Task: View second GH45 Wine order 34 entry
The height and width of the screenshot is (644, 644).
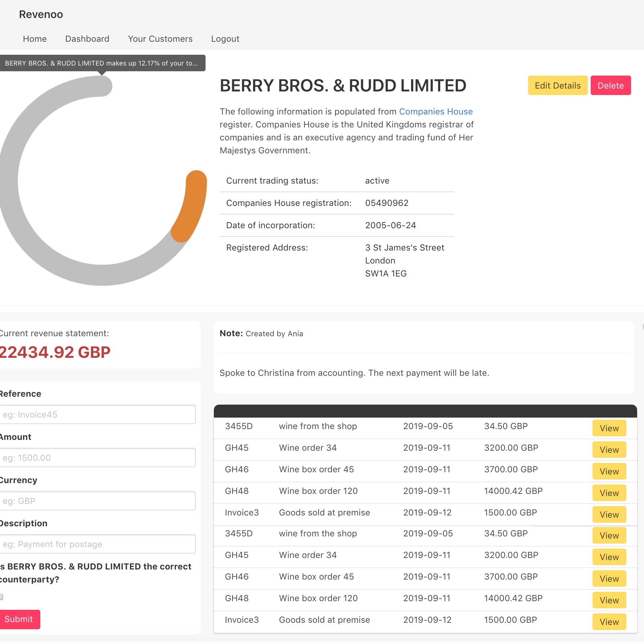Action: click(609, 557)
